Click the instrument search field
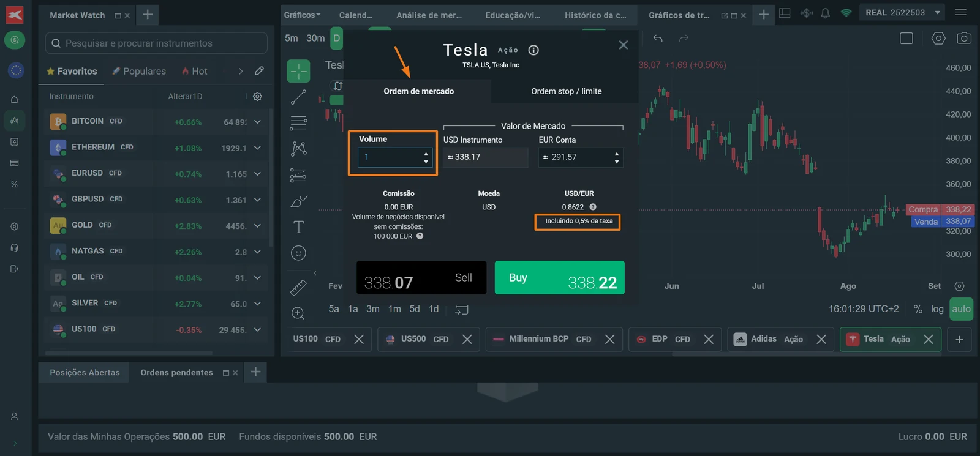 click(156, 43)
